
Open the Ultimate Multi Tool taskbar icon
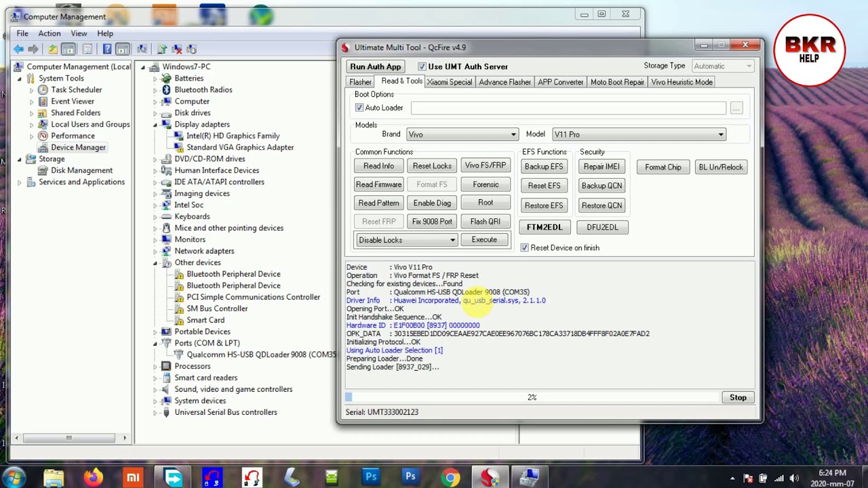coord(490,478)
